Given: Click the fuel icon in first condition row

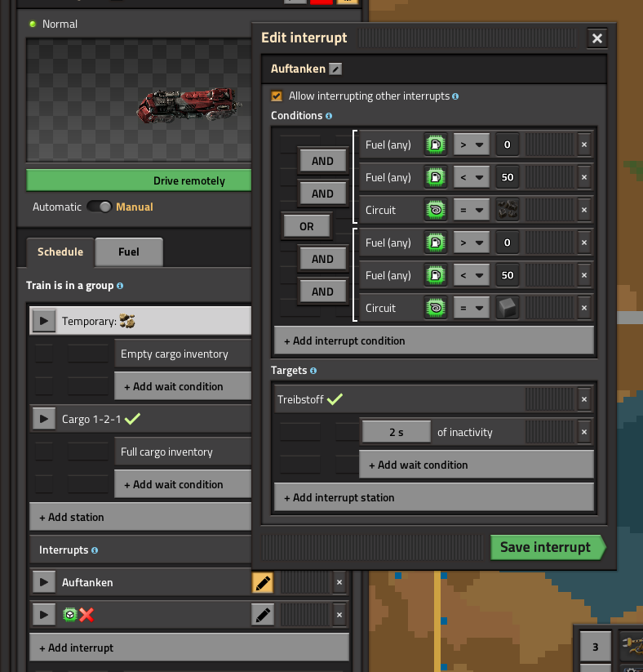Looking at the screenshot, I should pos(436,145).
